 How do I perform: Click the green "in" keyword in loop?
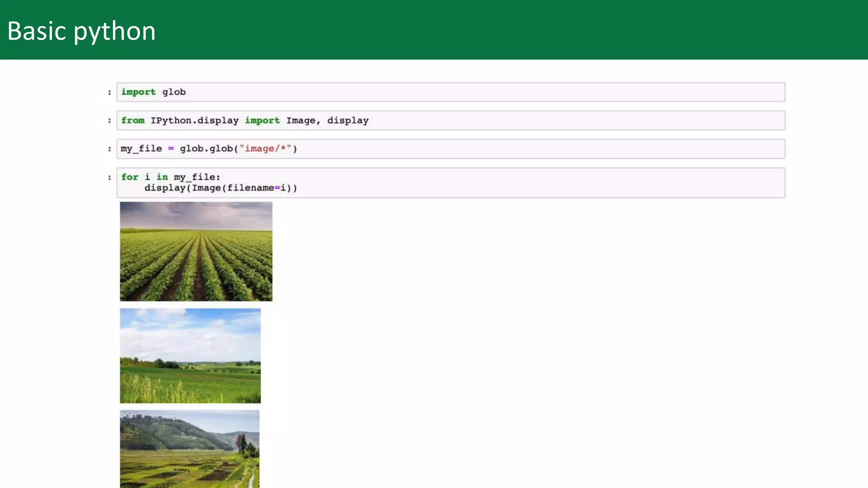point(162,177)
